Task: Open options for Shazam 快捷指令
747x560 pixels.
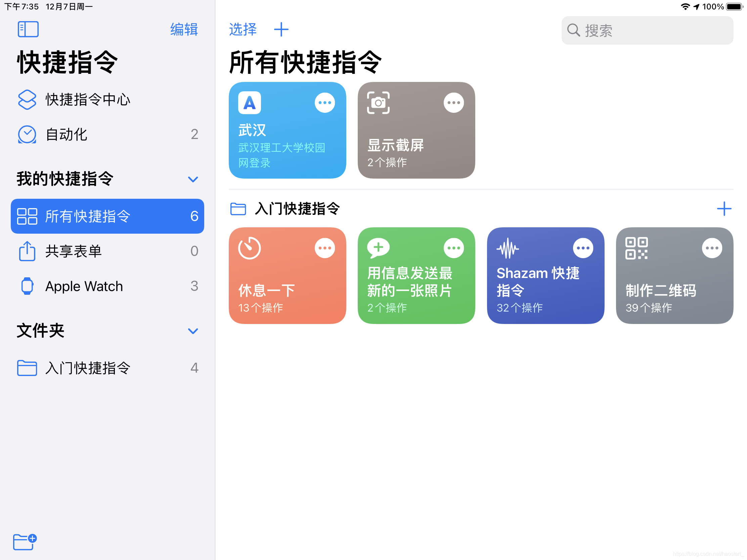Action: click(x=583, y=248)
